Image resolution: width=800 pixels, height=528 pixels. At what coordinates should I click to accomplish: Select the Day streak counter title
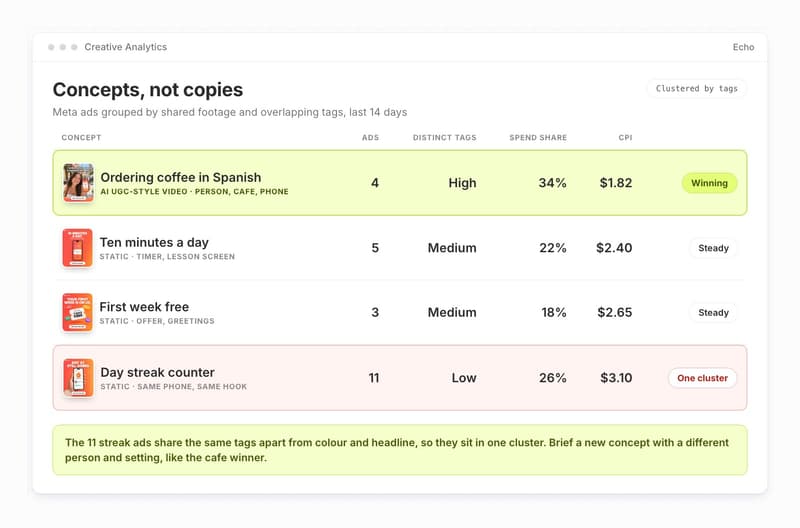coord(157,372)
